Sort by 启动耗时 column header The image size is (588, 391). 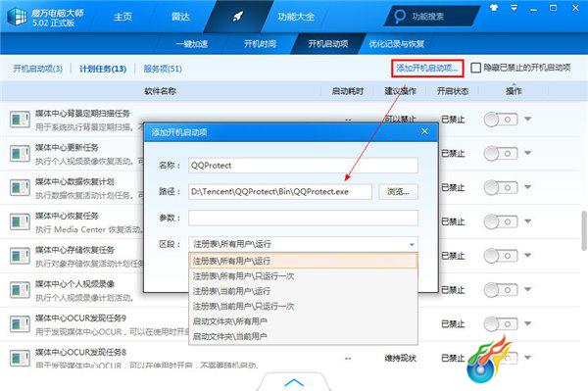(347, 91)
